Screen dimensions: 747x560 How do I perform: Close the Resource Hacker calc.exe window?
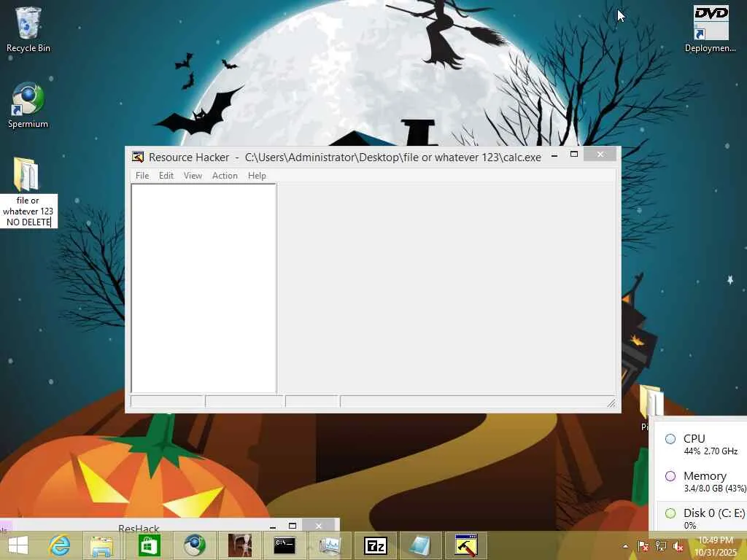(x=600, y=155)
